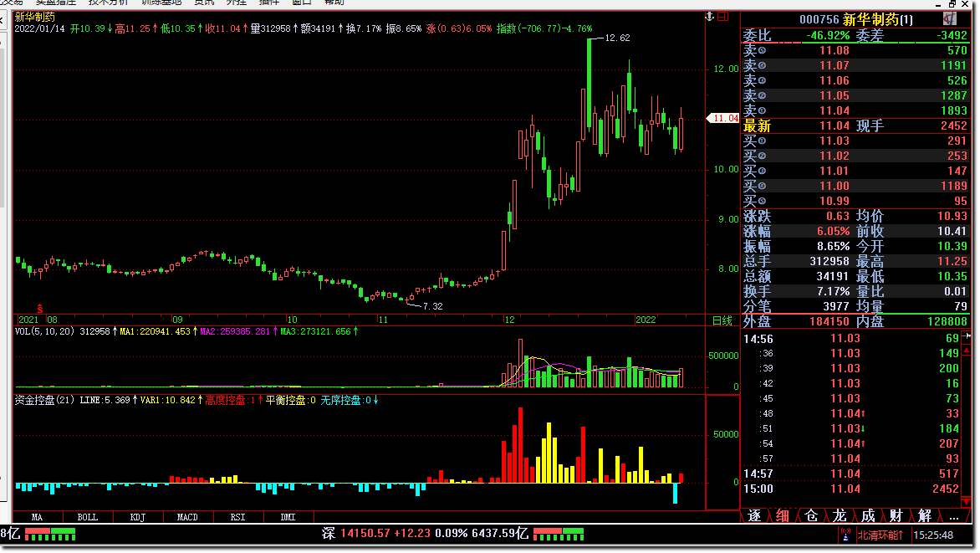Click the 资金控盘(21) indicator label
The height and width of the screenshot is (553, 980).
coord(45,401)
